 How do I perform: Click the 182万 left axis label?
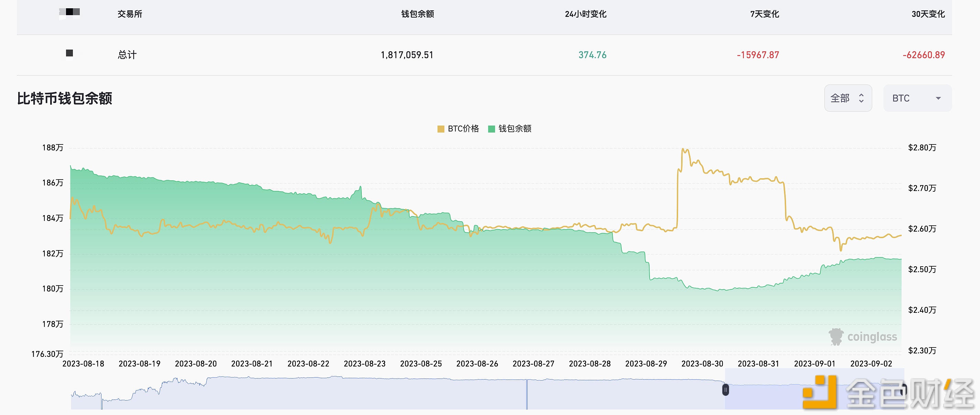53,254
